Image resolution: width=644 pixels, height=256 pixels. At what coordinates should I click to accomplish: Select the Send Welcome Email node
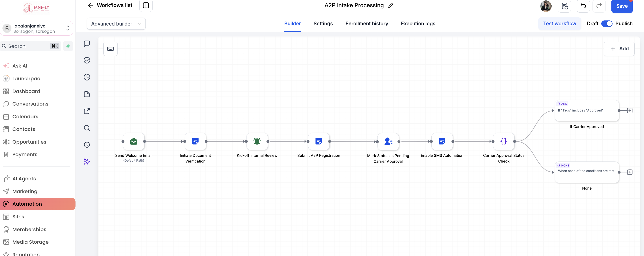tap(134, 141)
